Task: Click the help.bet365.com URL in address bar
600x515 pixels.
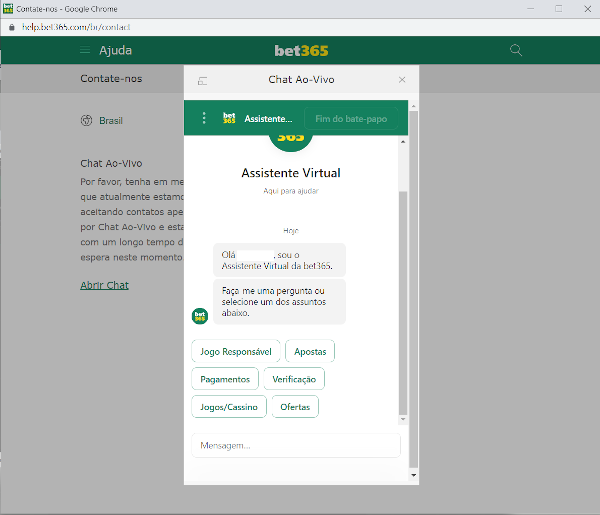Action: click(x=76, y=27)
